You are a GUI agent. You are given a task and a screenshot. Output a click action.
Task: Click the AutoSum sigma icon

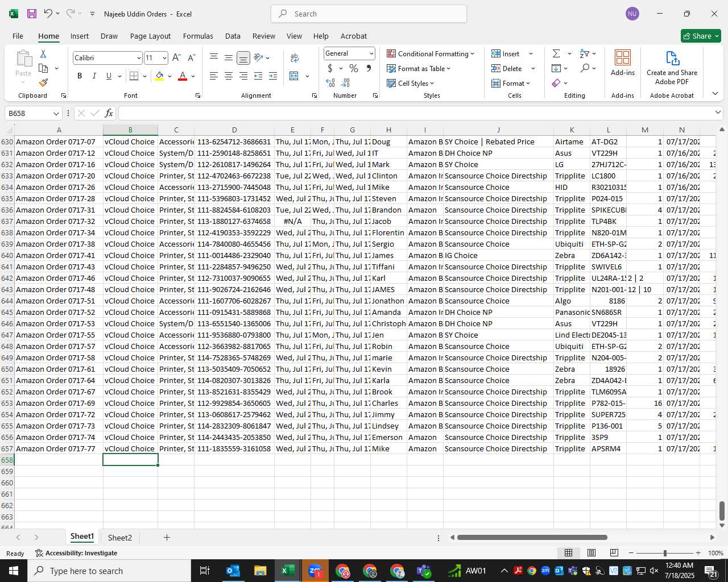point(556,53)
